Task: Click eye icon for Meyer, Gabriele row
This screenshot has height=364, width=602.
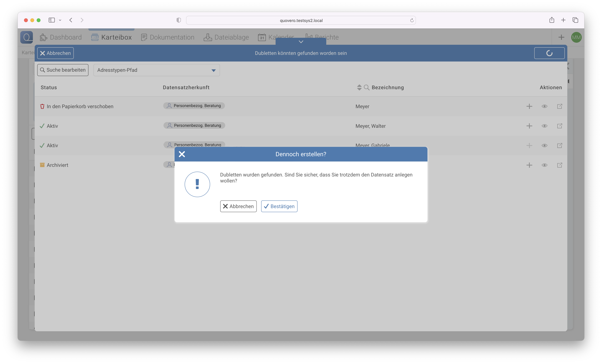Action: click(544, 146)
